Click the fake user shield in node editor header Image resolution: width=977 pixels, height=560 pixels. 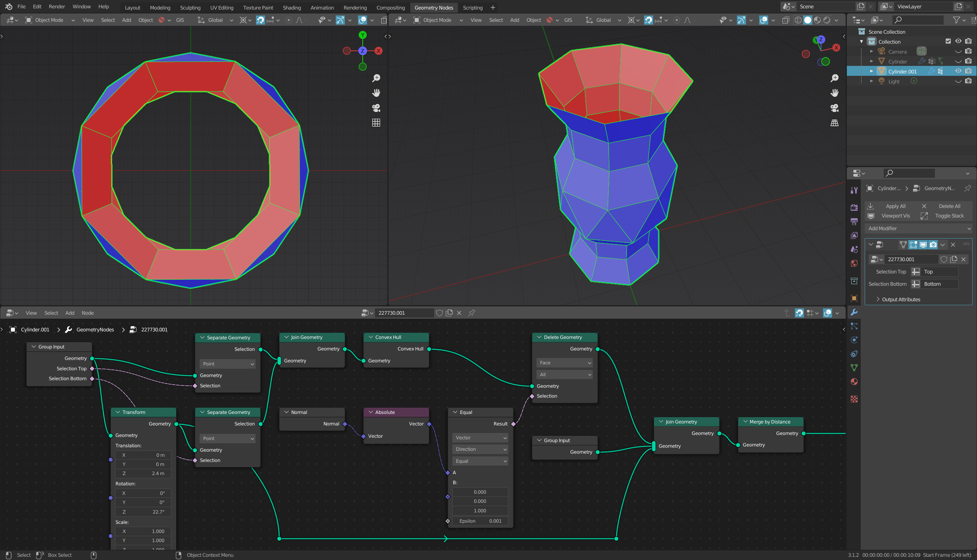(439, 313)
